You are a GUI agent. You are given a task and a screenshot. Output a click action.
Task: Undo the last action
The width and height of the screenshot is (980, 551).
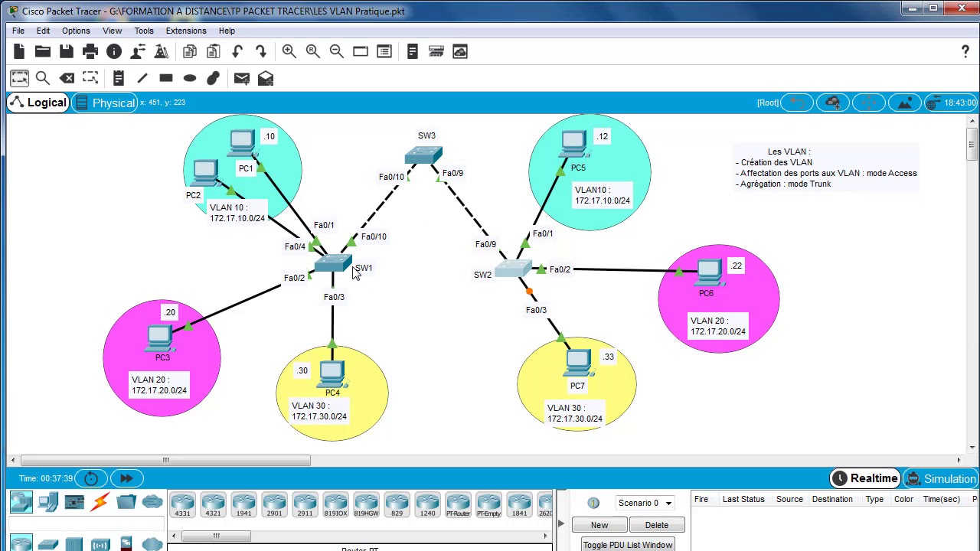(x=237, y=51)
